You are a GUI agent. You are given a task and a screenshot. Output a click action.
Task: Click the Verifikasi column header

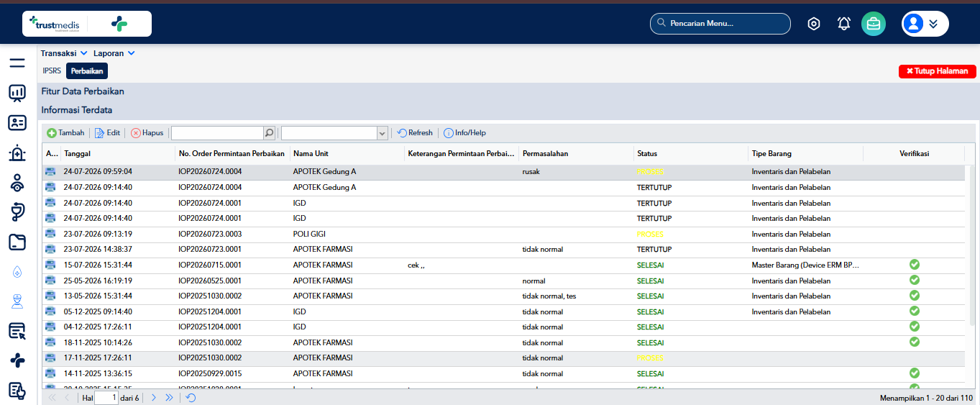914,153
